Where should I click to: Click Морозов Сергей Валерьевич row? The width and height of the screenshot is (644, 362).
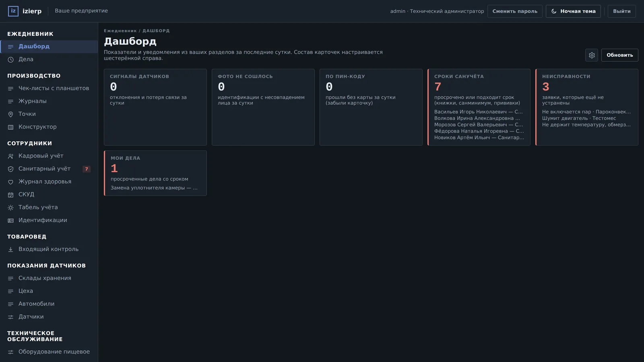click(x=479, y=125)
